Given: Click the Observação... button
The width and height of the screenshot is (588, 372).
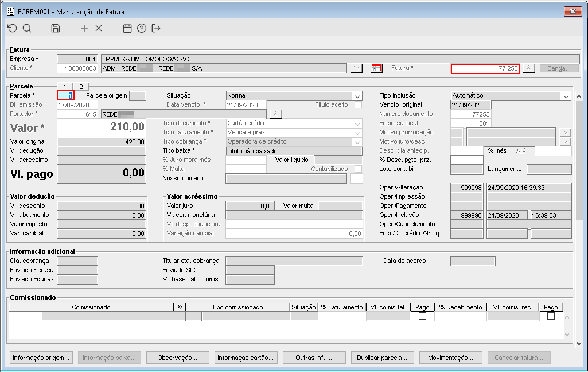Looking at the screenshot, I should pos(177,358).
